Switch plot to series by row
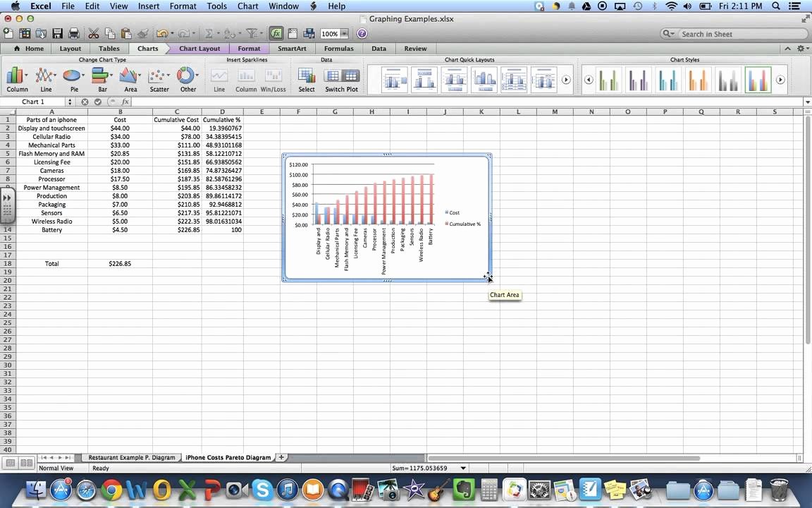 (x=333, y=75)
